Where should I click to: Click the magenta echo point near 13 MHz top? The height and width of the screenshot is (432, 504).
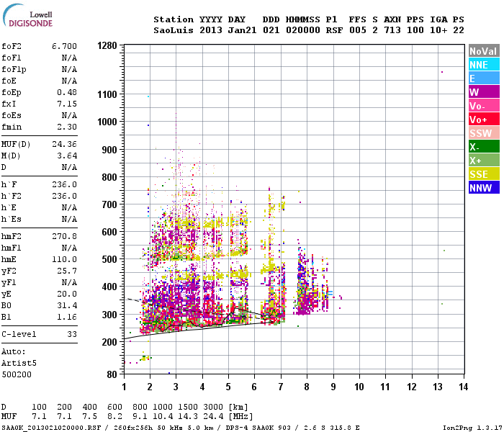click(442, 72)
